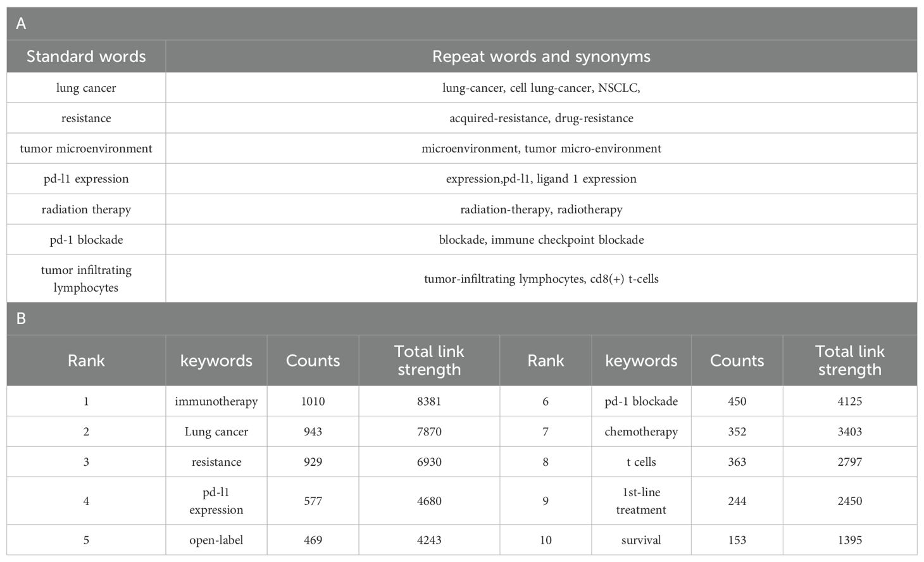Viewport: 924px width, 562px height.
Task: Select the "immunotherapy" keyword cell
Action: [216, 401]
